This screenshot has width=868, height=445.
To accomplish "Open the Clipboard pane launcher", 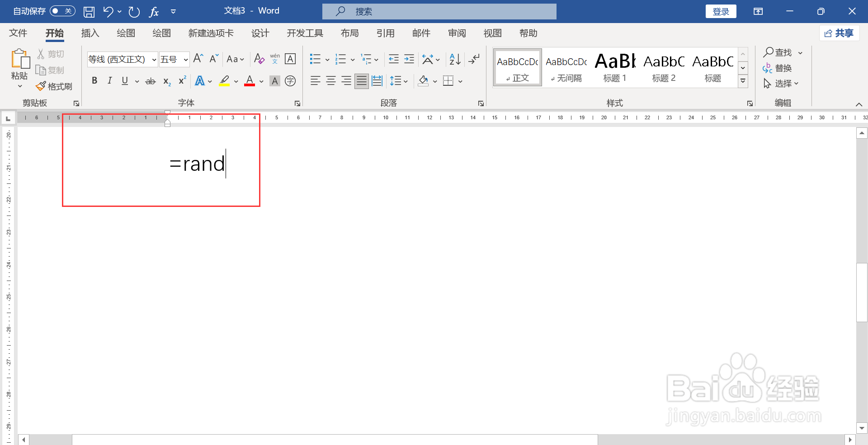I will [76, 103].
